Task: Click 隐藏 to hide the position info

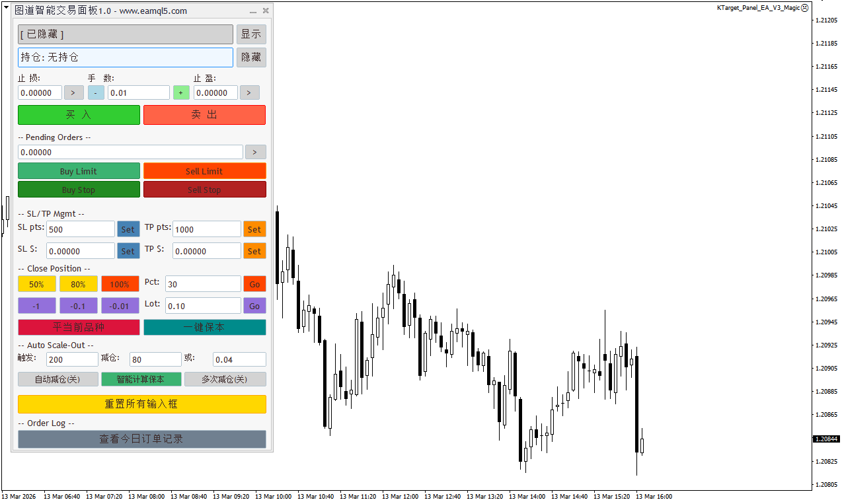Action: (251, 57)
